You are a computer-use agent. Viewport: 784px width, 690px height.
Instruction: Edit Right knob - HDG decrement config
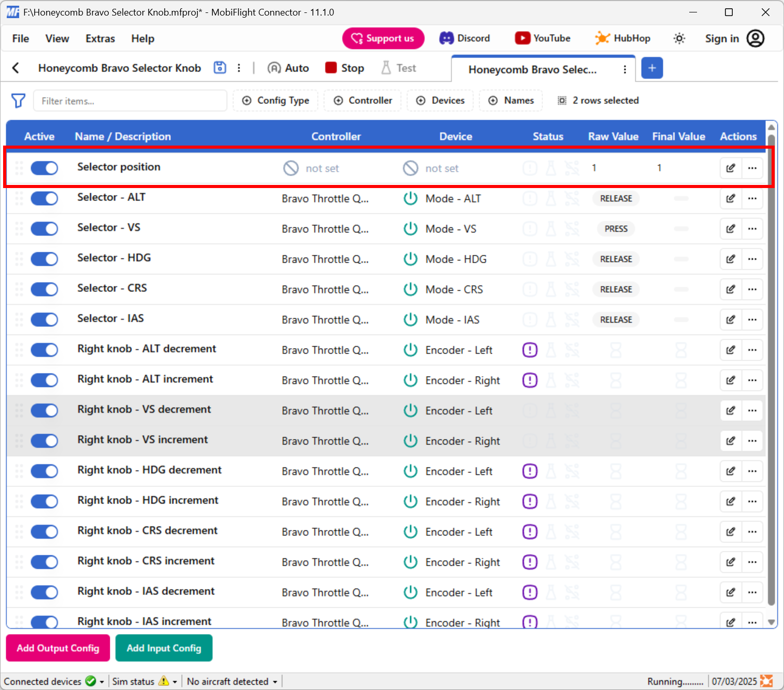click(731, 471)
